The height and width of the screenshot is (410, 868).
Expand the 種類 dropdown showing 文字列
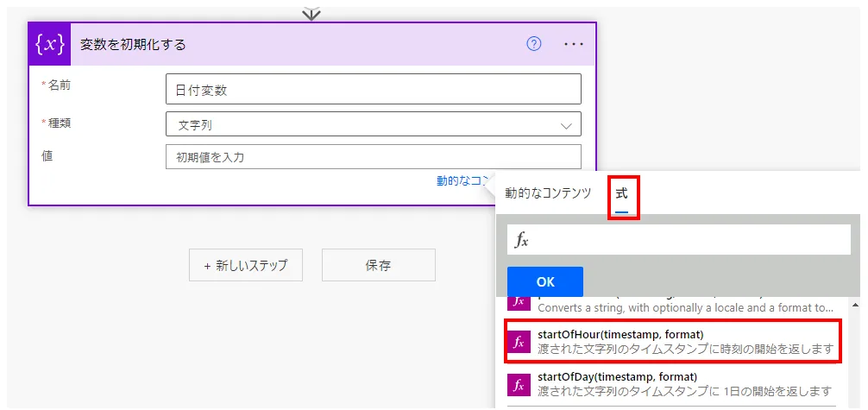tap(373, 125)
